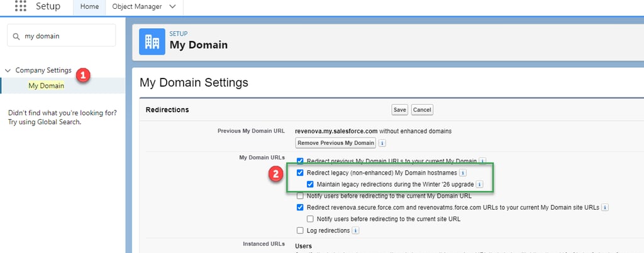Click the My Domain building icon

(x=152, y=41)
